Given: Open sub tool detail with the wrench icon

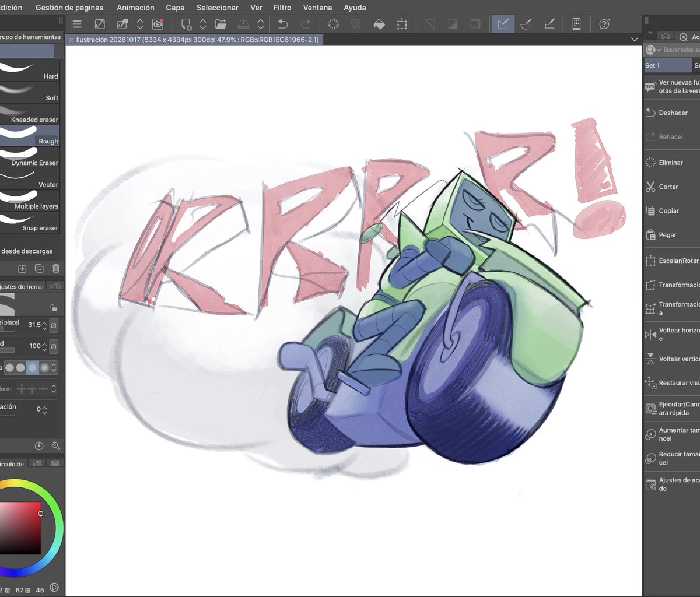Looking at the screenshot, I should point(56,446).
